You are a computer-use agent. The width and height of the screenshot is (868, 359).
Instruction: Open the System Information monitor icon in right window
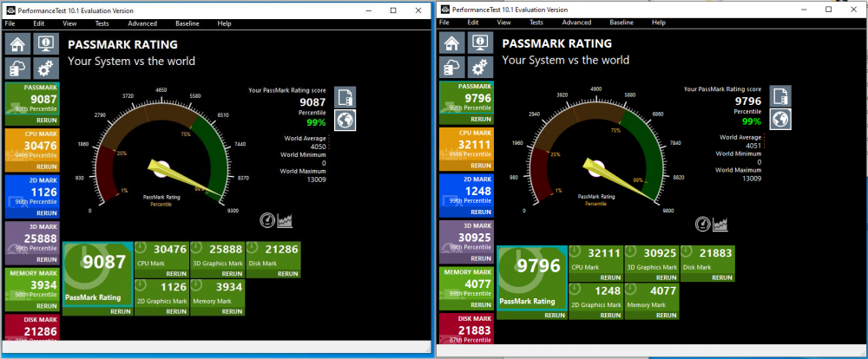click(481, 42)
